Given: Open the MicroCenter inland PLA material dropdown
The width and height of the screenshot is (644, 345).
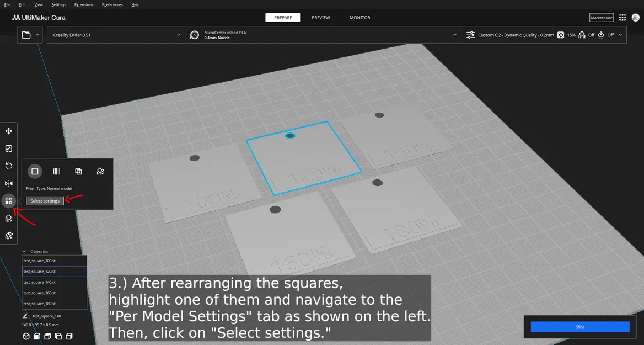Looking at the screenshot, I should pos(323,35).
